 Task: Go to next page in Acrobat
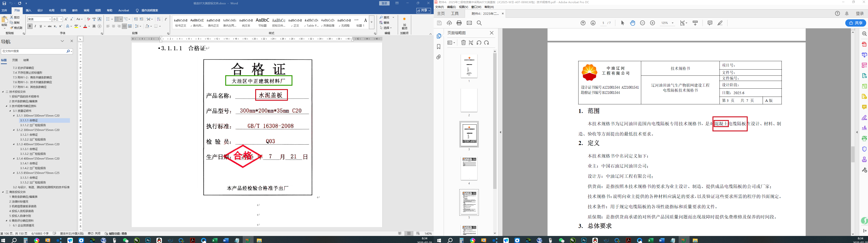(593, 23)
